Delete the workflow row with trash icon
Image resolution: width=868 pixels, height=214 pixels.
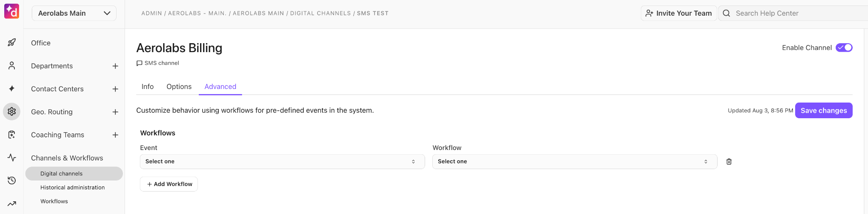(x=729, y=161)
